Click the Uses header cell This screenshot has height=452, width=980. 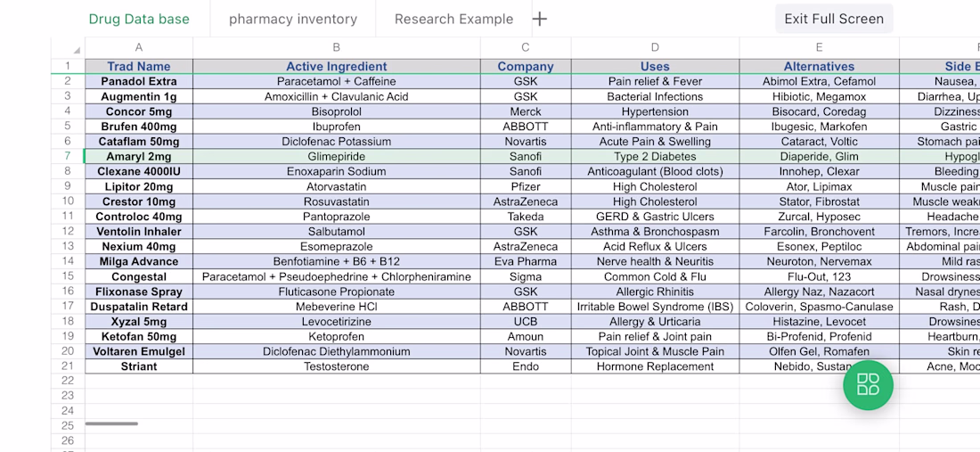(655, 66)
